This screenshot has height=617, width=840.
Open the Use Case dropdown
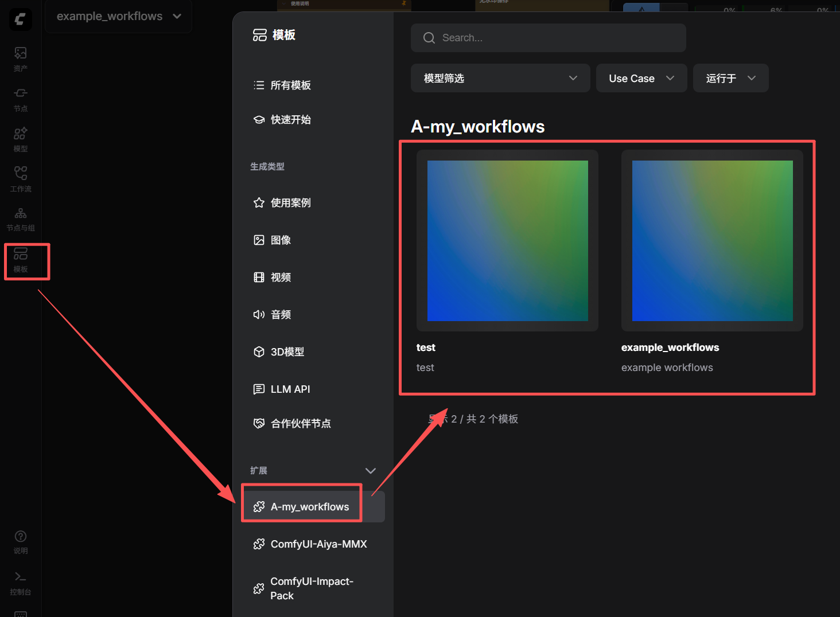pyautogui.click(x=641, y=78)
